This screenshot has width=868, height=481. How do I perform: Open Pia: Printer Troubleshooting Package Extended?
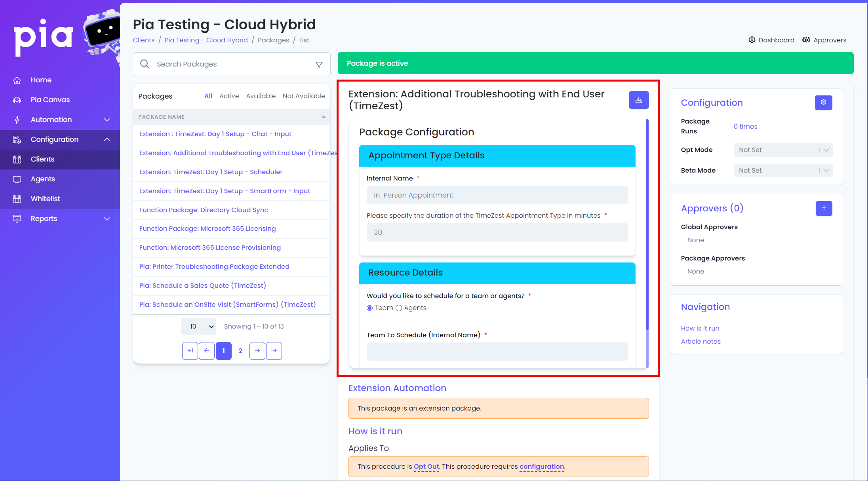[214, 266]
